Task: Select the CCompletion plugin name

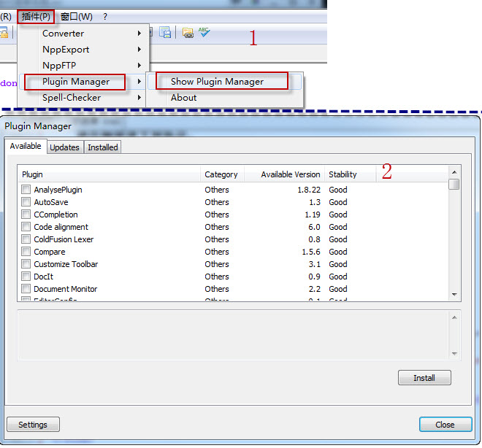Action: [x=56, y=215]
